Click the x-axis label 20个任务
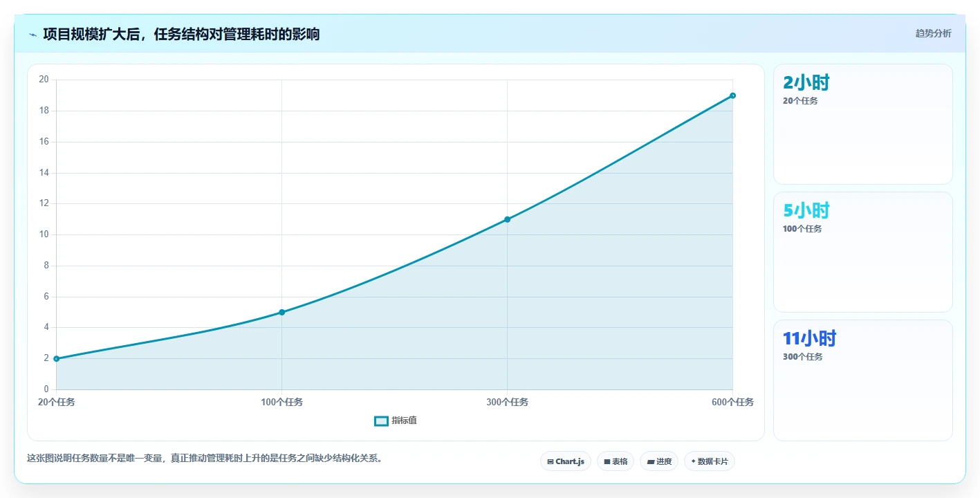980x498 pixels. [x=56, y=402]
